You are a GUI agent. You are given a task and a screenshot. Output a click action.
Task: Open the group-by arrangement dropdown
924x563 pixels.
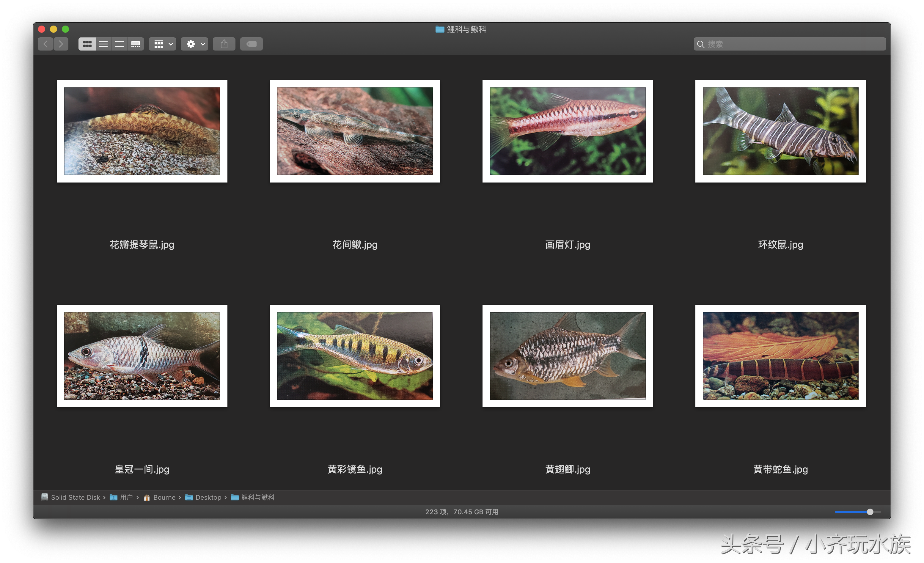[162, 44]
